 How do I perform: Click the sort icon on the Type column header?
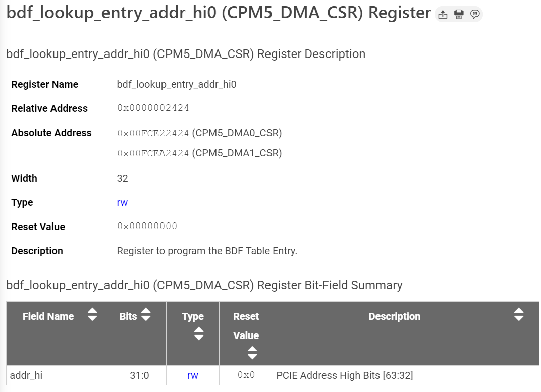coord(198,333)
